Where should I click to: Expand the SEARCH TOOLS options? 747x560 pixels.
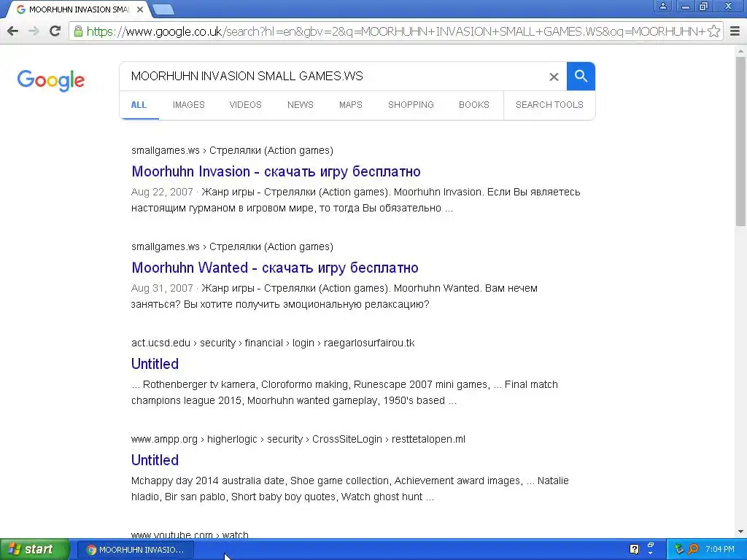pos(549,105)
